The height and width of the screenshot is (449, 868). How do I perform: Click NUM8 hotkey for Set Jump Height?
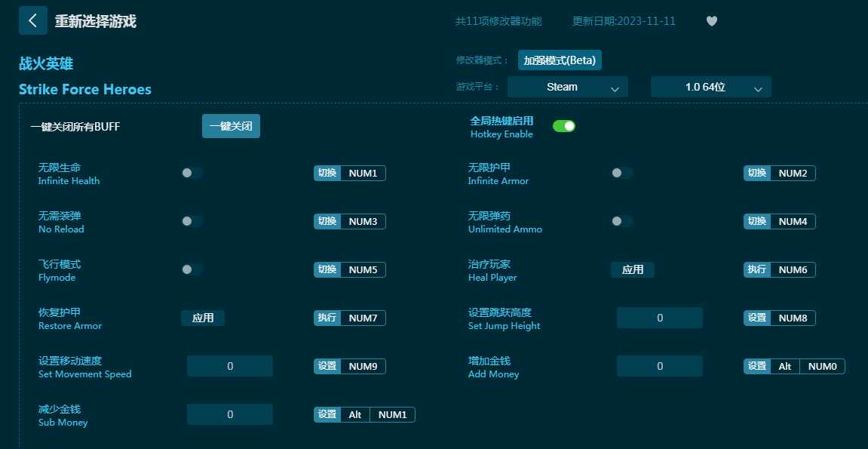click(793, 318)
